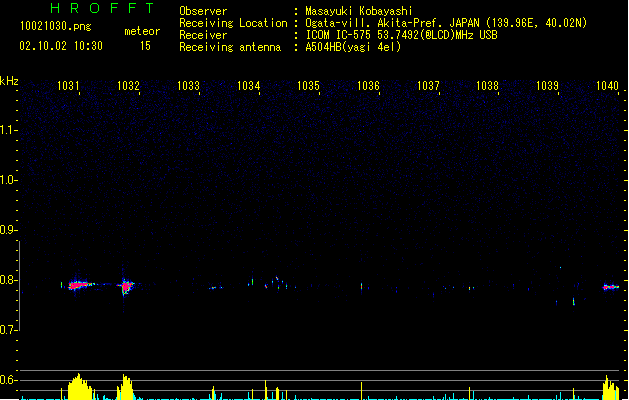Viewport: 629px width, 400px height.
Task: Click the 0.8 frequency axis label
Action: [x=8, y=280]
